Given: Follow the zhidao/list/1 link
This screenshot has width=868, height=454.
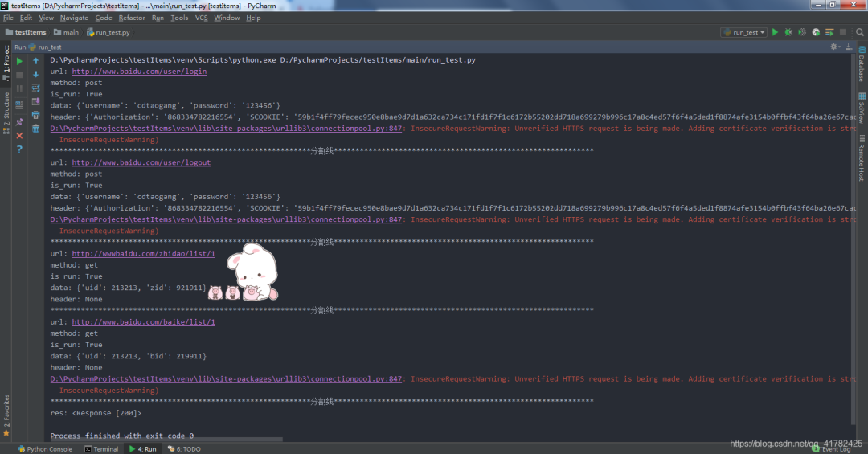Looking at the screenshot, I should (x=143, y=254).
